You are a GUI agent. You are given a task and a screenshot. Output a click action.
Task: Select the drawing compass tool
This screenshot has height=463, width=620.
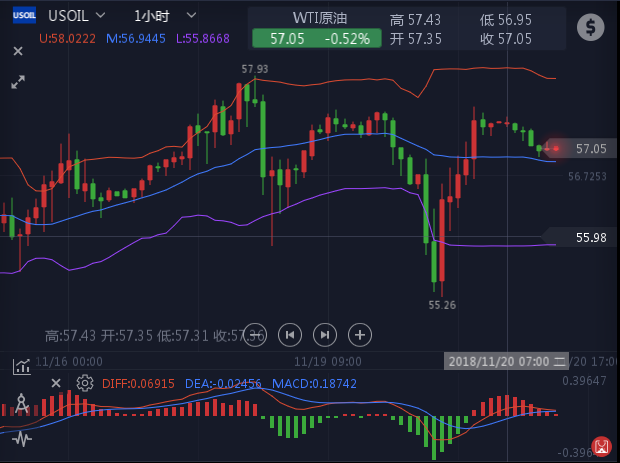click(20, 405)
